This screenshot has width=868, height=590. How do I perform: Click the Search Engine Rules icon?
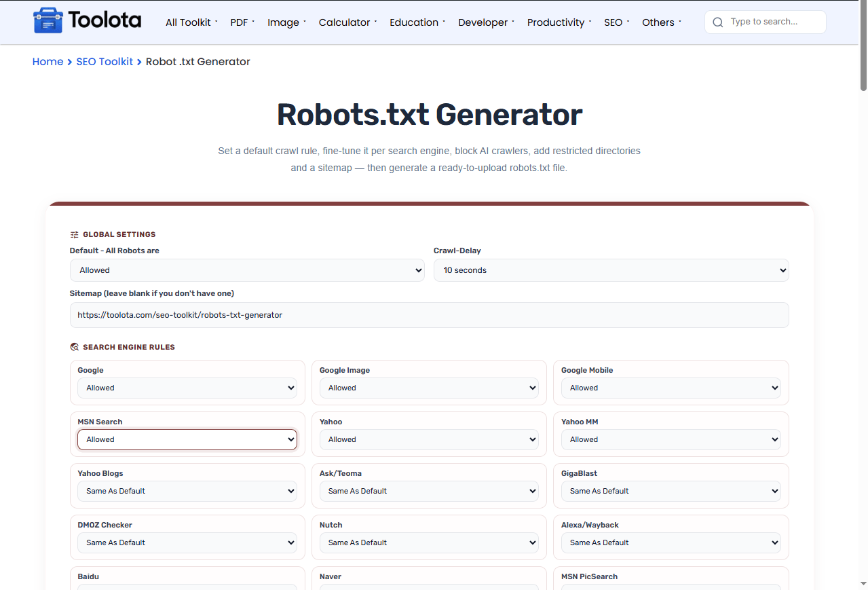pyautogui.click(x=75, y=347)
